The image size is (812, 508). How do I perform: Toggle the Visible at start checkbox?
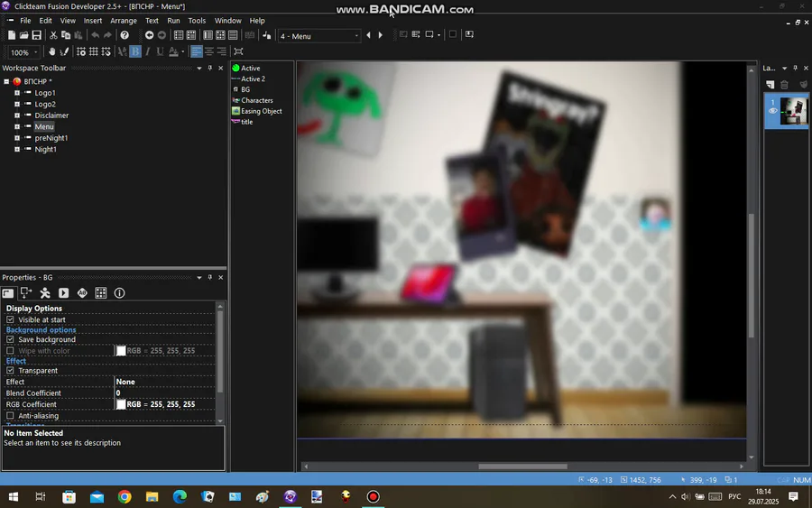click(10, 319)
